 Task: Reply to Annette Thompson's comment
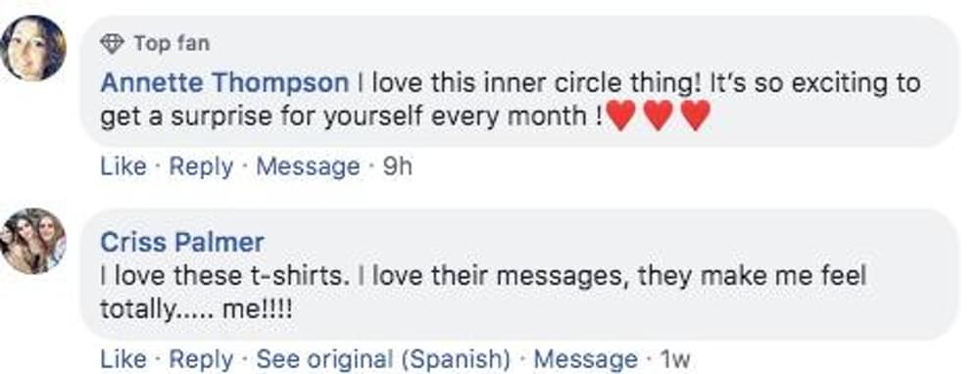click(201, 167)
